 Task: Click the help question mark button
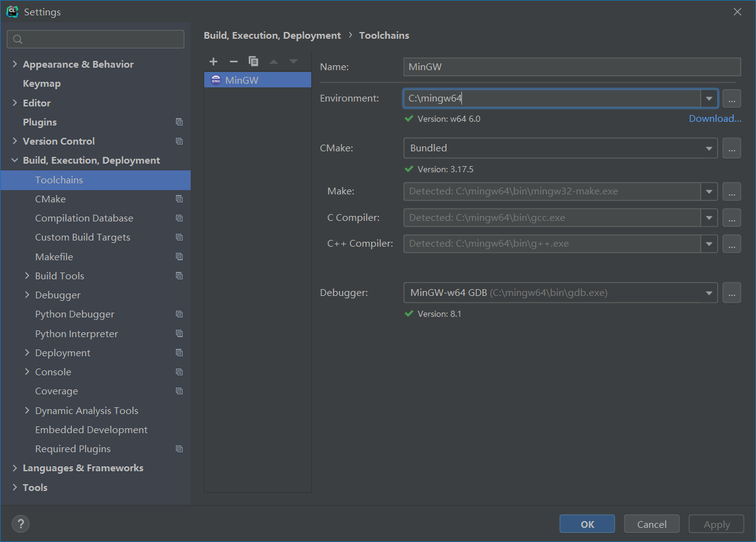(20, 524)
